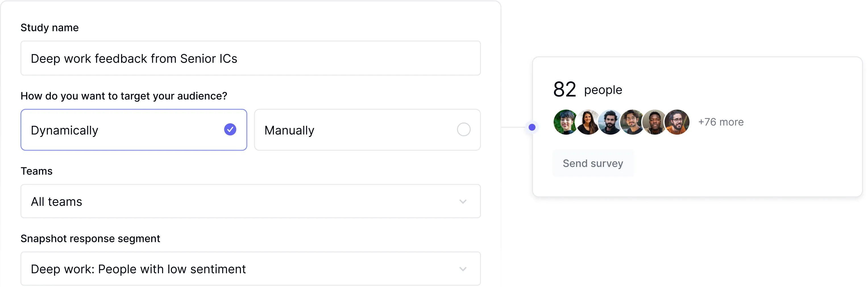
Task: Select the Manually radio circle
Action: tap(464, 130)
